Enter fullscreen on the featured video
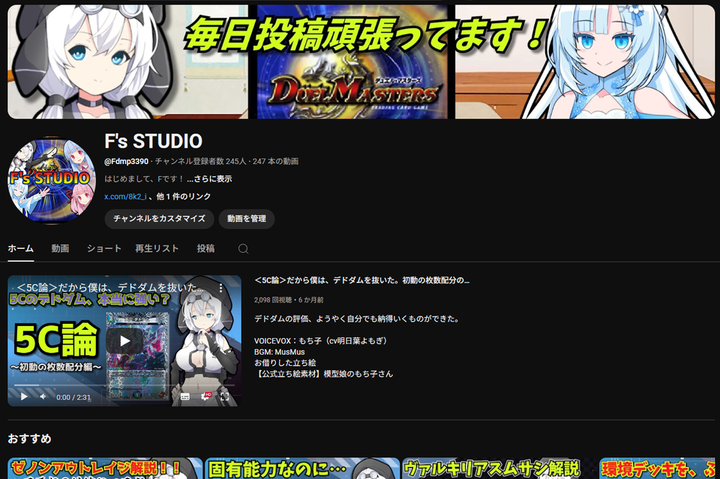Screen dimensions: 720x479 [x=225, y=396]
